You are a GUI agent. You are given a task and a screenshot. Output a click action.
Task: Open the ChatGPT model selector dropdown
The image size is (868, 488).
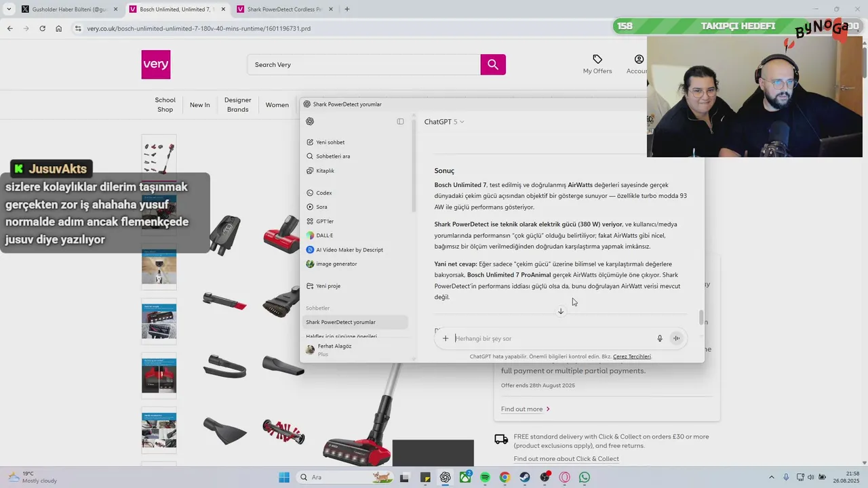(x=444, y=122)
